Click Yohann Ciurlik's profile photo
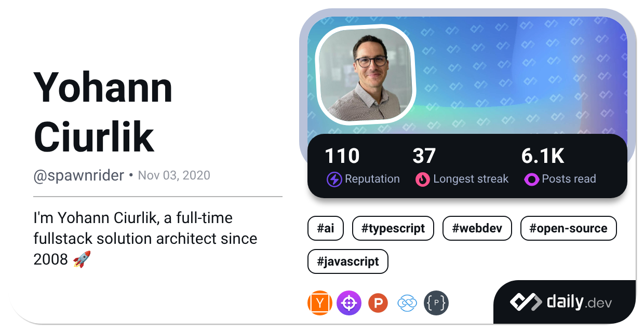 tap(366, 75)
